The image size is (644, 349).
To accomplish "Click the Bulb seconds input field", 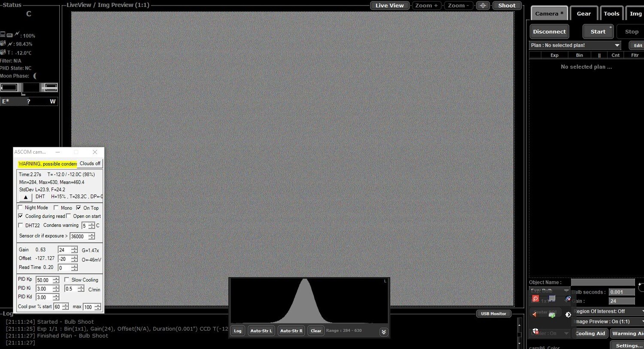I will pyautogui.click(x=621, y=292).
